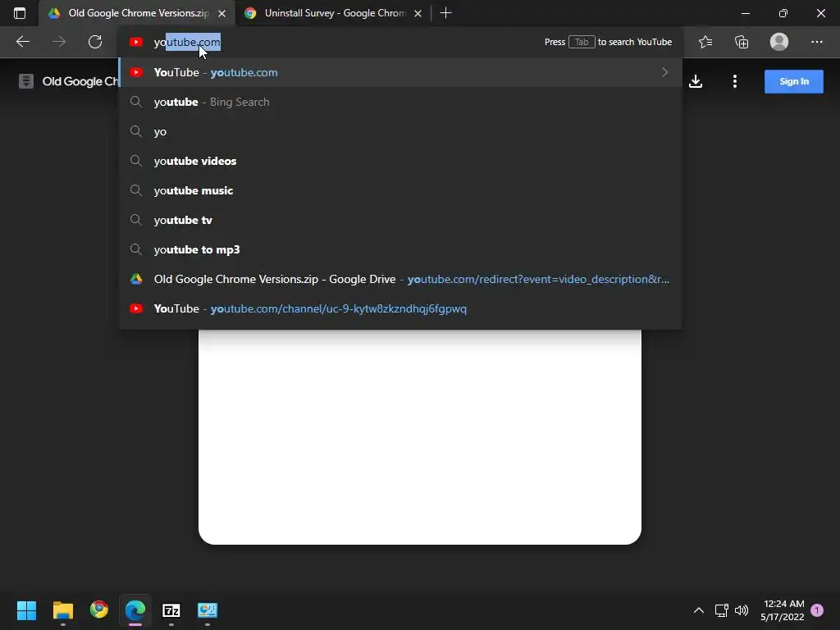Open the profile avatar icon
The image size is (840, 630).
[x=779, y=42]
